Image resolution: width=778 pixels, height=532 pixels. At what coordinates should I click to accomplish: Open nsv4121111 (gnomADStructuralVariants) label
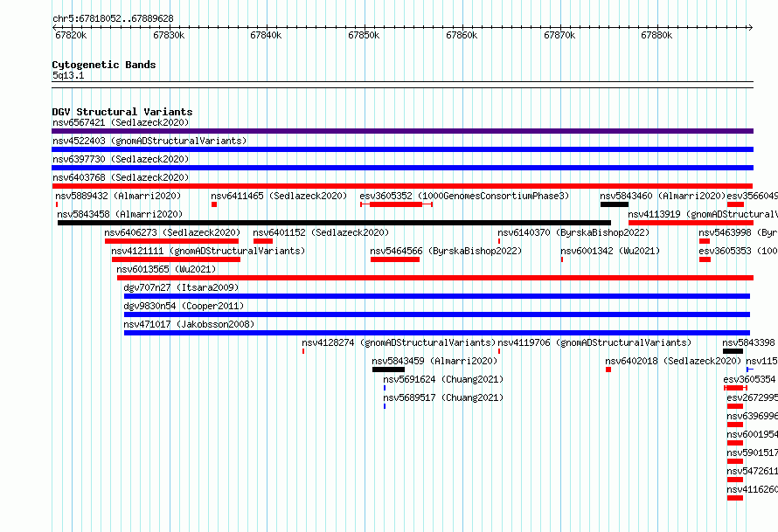point(208,251)
